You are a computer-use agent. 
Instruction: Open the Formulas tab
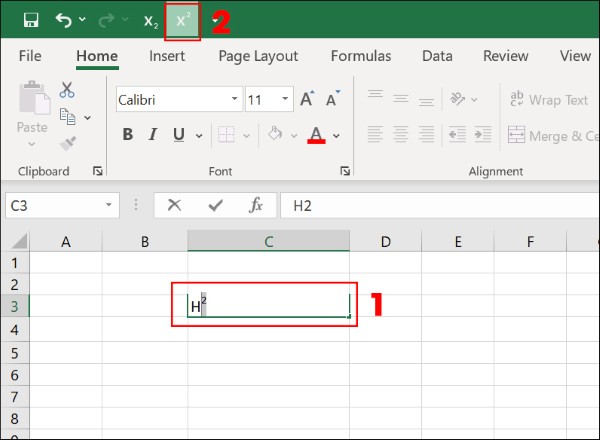tap(361, 56)
